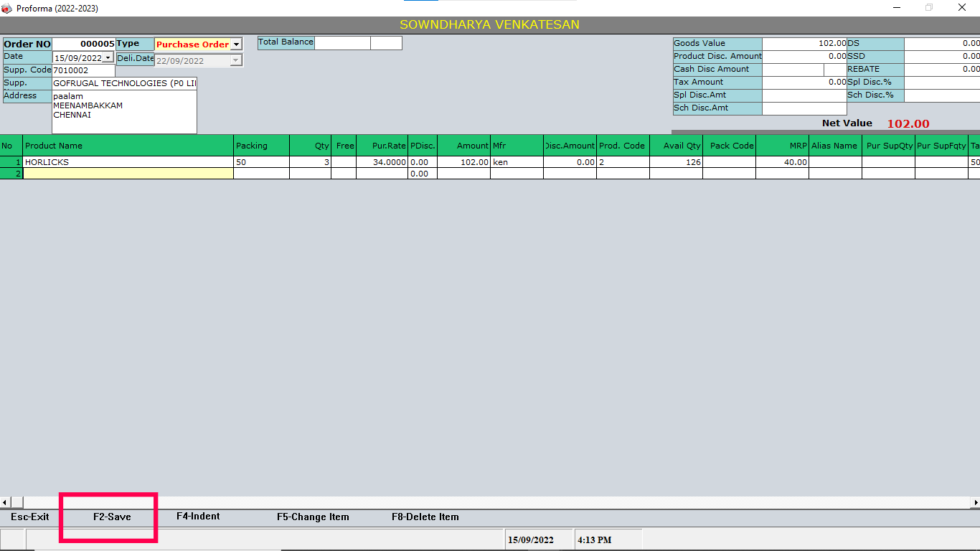Click the Sch Disc.% field
This screenshot has width=980, height=551.
942,95
